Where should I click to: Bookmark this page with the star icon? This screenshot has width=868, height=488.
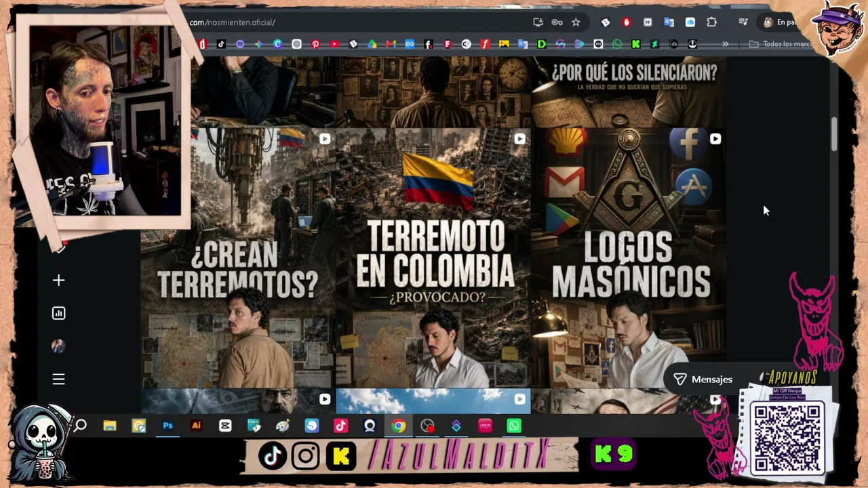coord(576,22)
